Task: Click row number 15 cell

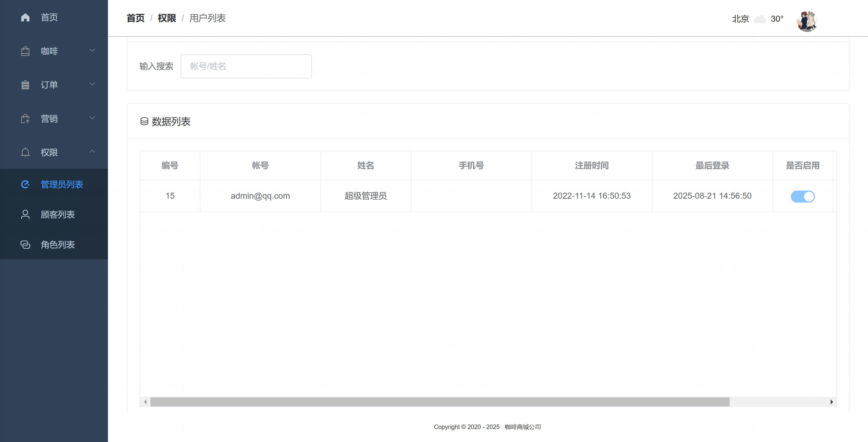Action: click(170, 196)
